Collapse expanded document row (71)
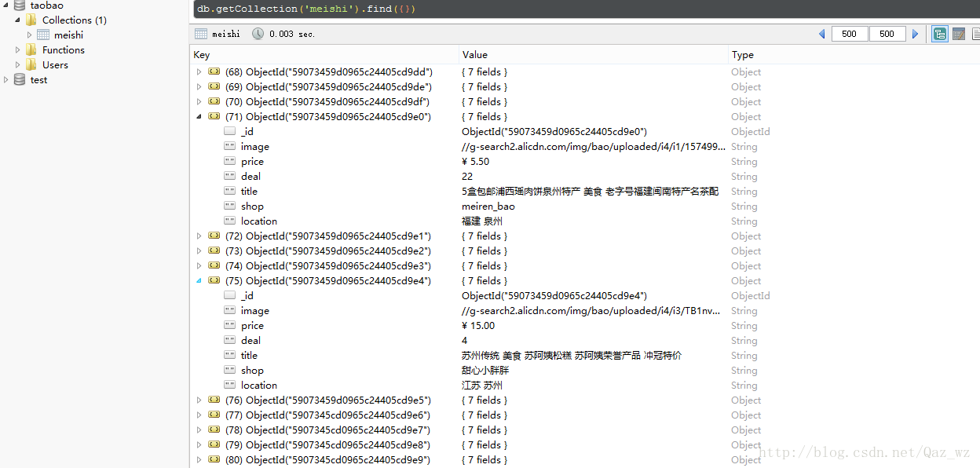The image size is (980, 468). pos(199,116)
